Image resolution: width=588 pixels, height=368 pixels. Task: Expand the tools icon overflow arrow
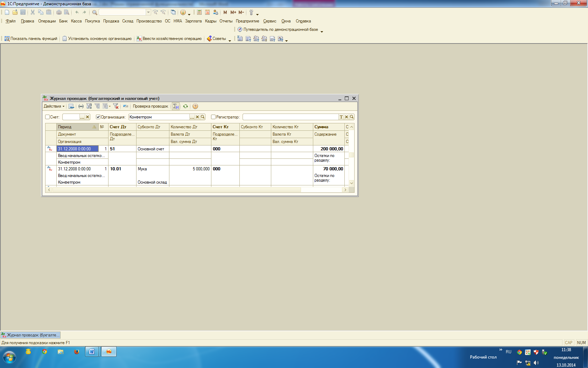pos(257,14)
